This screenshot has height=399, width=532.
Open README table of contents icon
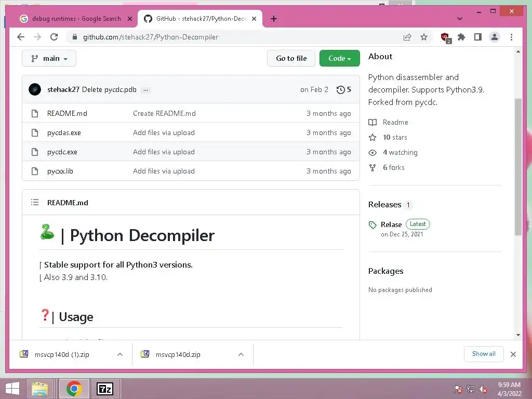coord(35,203)
